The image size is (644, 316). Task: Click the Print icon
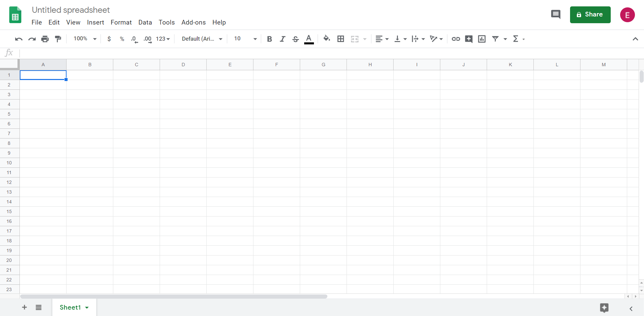[x=45, y=39]
